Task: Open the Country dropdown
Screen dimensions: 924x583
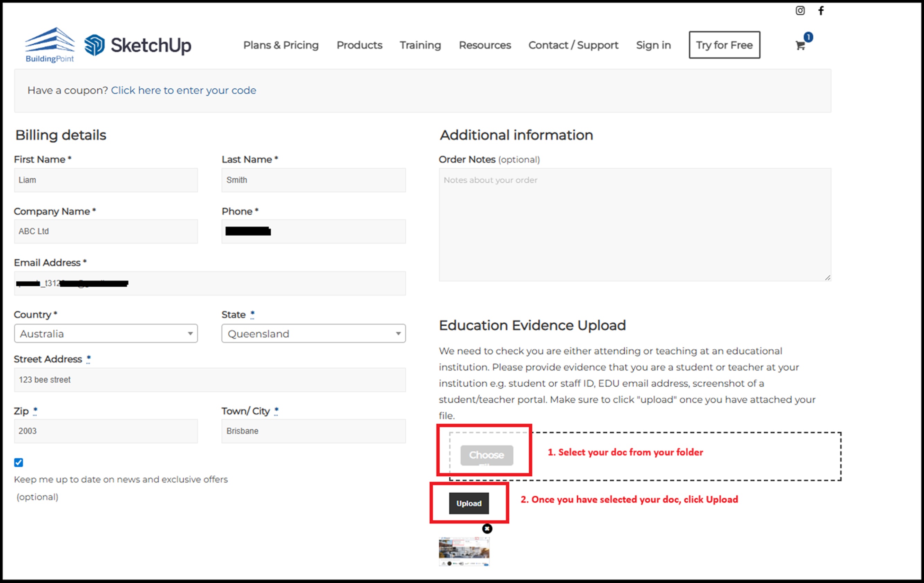Action: point(106,333)
